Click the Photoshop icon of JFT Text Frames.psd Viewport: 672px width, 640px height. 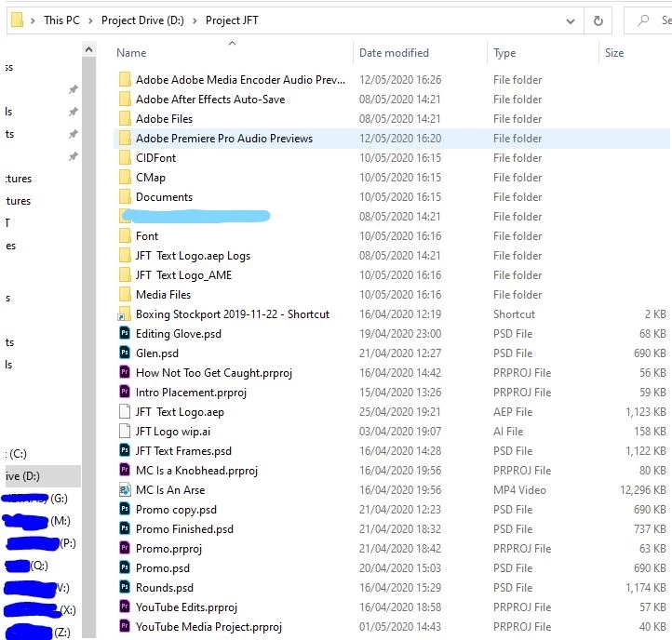pyautogui.click(x=125, y=450)
